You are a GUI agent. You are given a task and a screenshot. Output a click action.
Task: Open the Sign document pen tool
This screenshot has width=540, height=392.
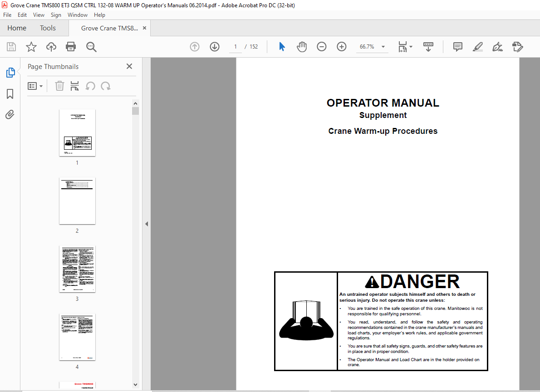tap(498, 46)
